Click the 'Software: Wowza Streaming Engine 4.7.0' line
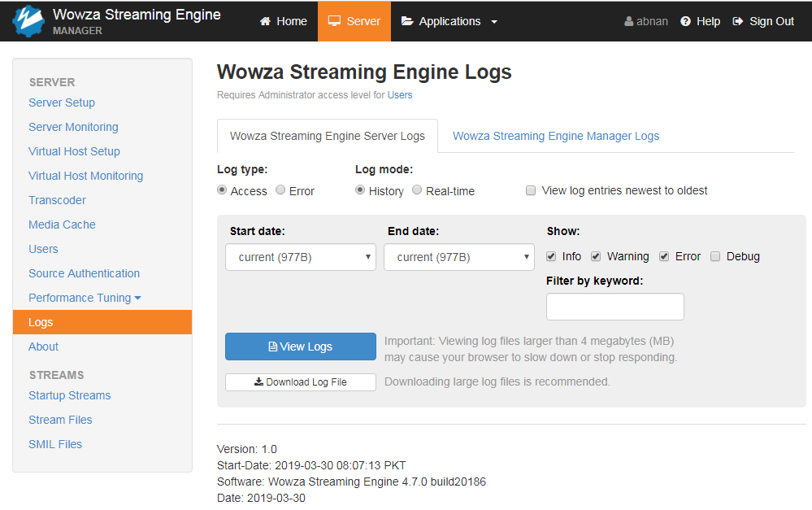 [351, 482]
